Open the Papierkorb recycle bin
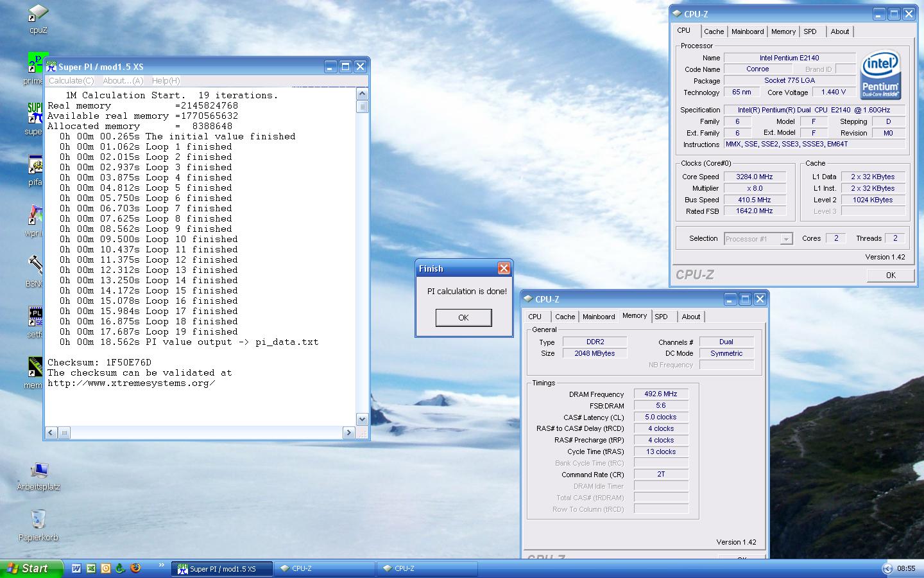 (x=38, y=519)
